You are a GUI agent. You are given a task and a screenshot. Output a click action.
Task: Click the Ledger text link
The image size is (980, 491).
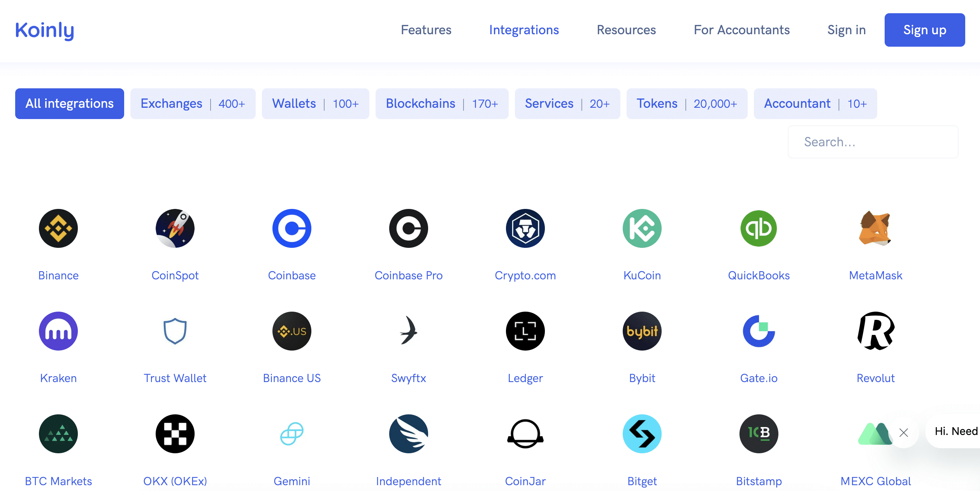coord(525,378)
